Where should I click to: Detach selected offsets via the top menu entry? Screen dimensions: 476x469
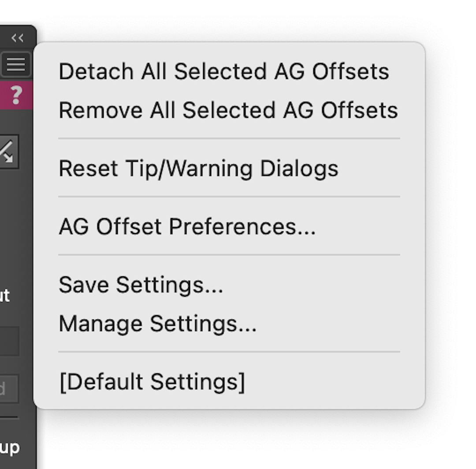click(224, 71)
